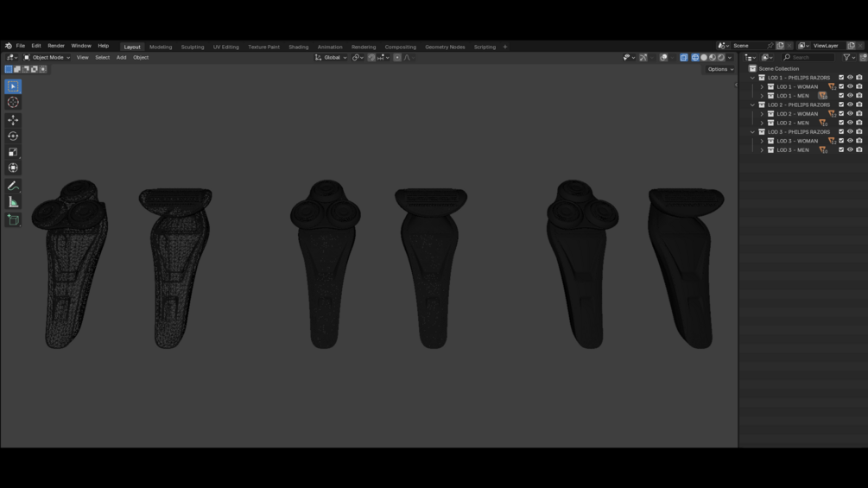868x488 pixels.
Task: Choose the Invert Selection mode icon
Action: tap(35, 69)
